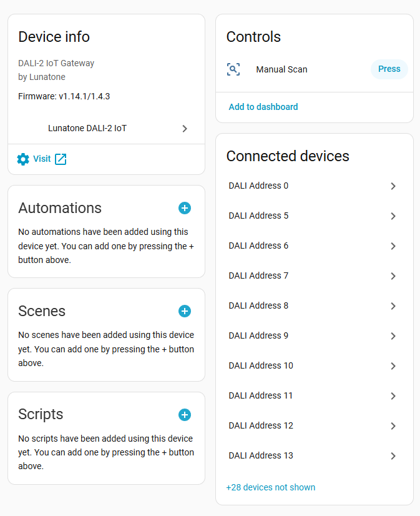Screen dimensions: 420x516
Task: Select DALI Address 5 device
Action: coord(258,216)
